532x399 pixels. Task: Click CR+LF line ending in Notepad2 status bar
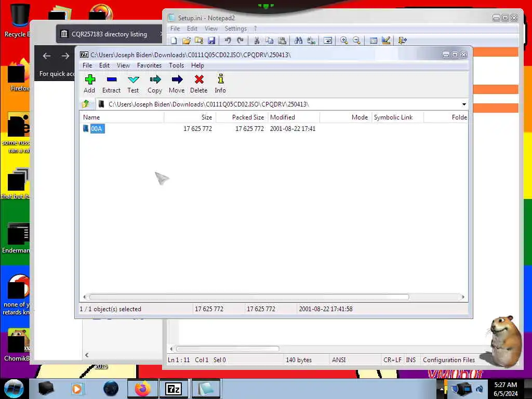click(x=392, y=360)
